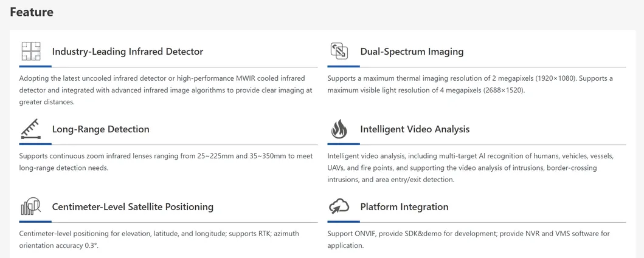The height and width of the screenshot is (258, 644).
Task: Click the blue underline beneath Long-Range Detection
Action: (x=35, y=144)
